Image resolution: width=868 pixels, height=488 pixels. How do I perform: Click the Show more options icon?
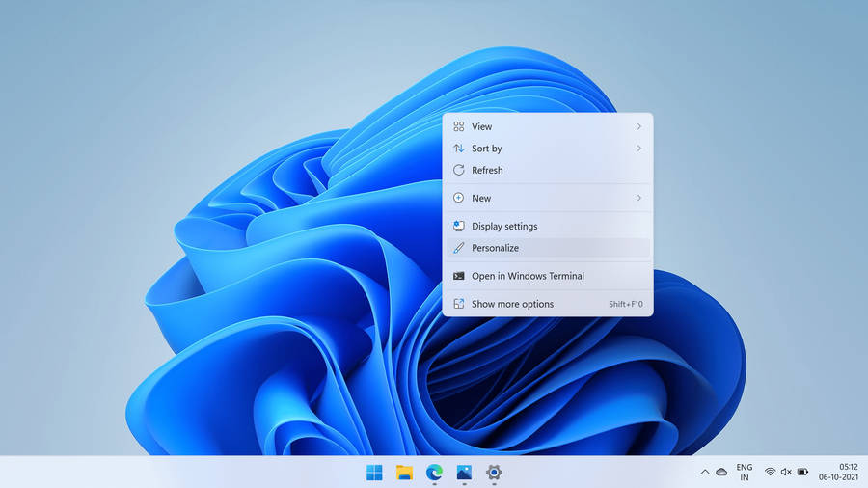tap(459, 304)
